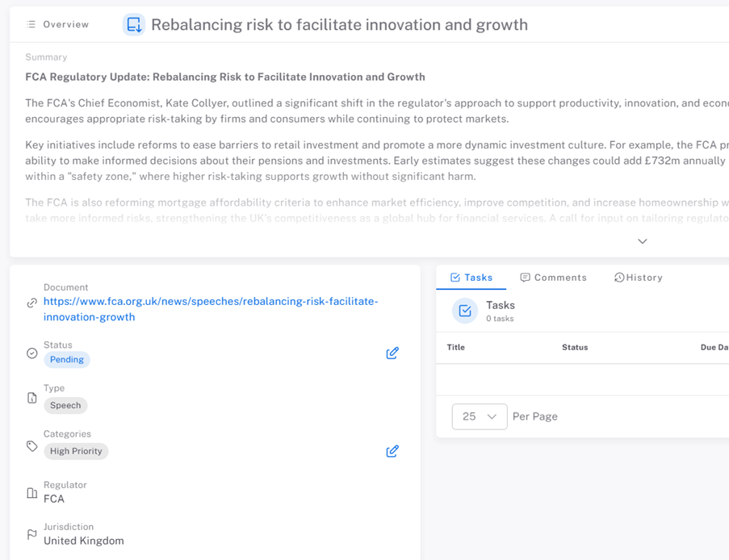Click the Tasks checkbox icon in circle
This screenshot has width=729, height=560.
click(465, 311)
